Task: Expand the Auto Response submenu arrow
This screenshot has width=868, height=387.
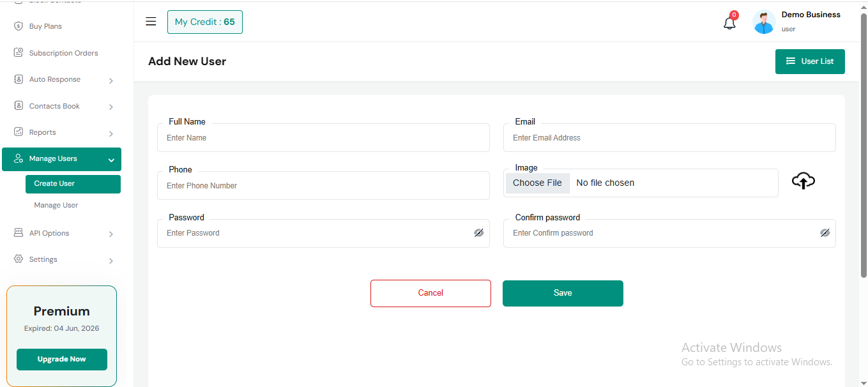Action: tap(111, 80)
